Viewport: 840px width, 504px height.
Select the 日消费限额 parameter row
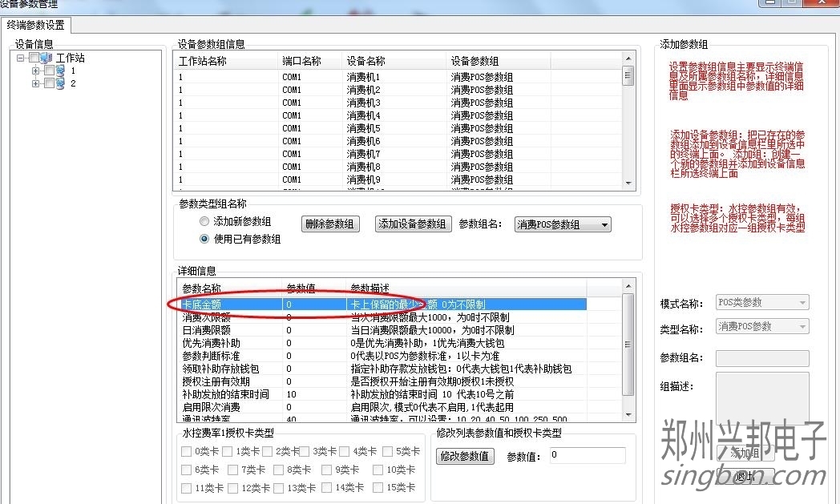[x=207, y=330]
